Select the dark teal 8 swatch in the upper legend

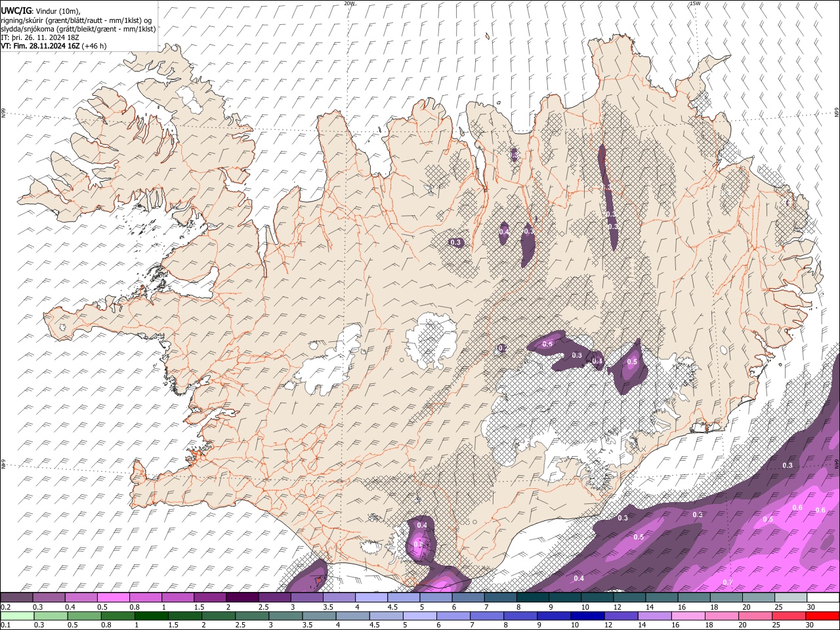(x=532, y=597)
